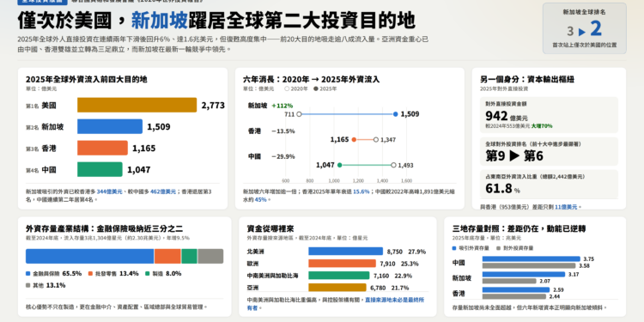Click the 1,509 value beside the blue top-four bar

coord(159,127)
